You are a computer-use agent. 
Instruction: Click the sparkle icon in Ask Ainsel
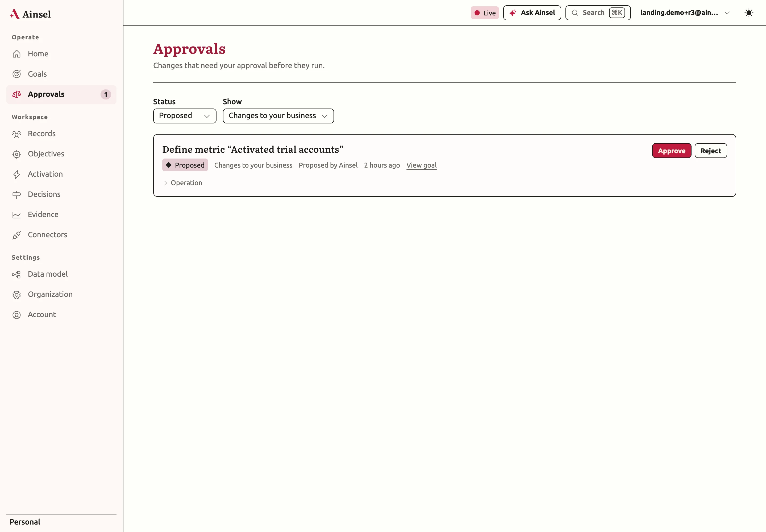(x=513, y=13)
